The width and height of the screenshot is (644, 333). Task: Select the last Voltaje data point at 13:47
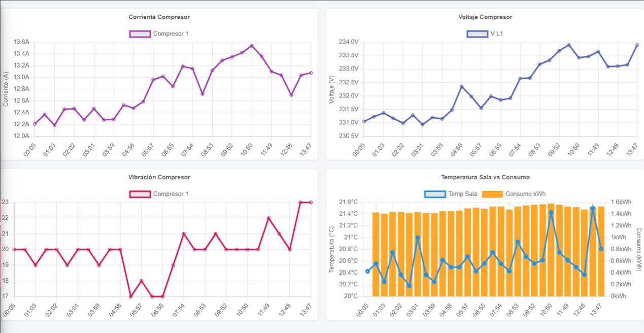pos(637,45)
